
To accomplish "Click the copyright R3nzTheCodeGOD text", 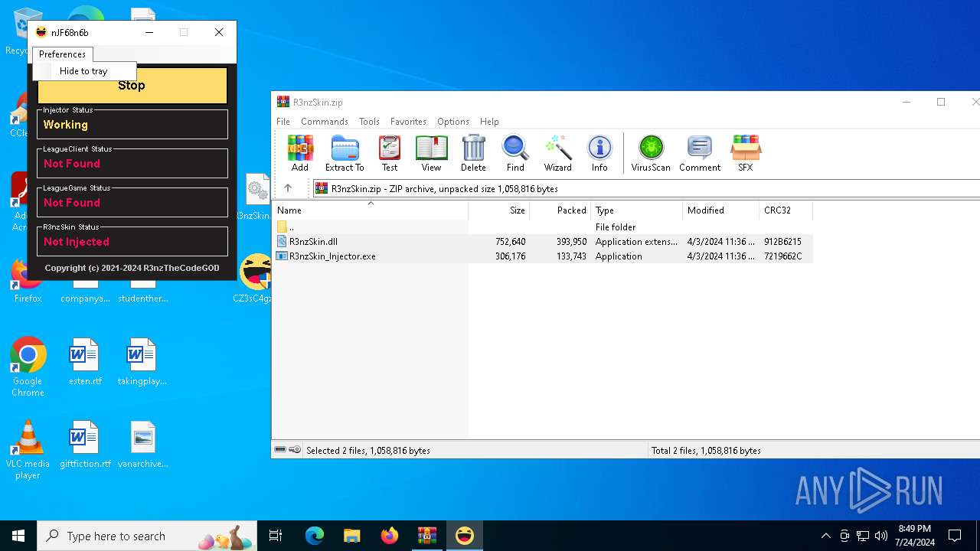I will 132,268.
